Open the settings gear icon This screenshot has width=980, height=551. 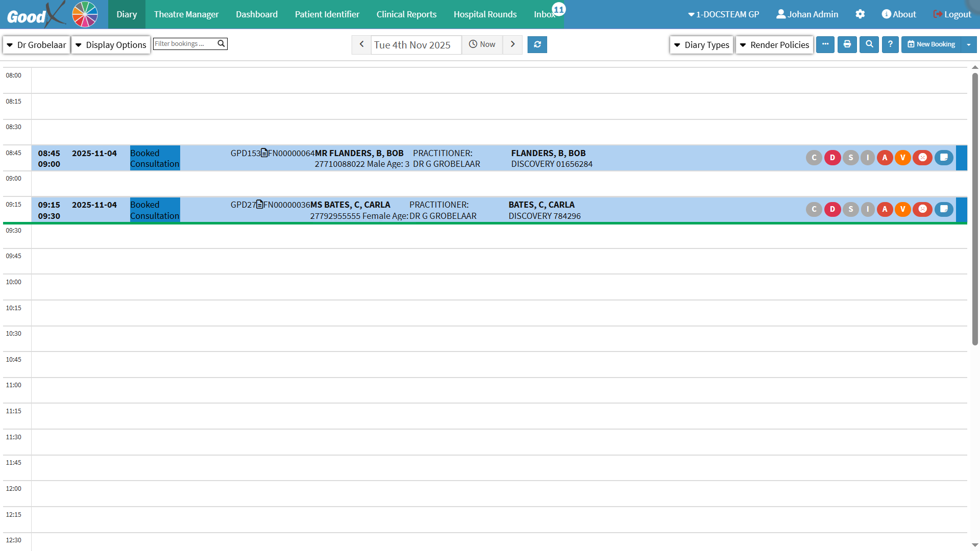tap(860, 14)
